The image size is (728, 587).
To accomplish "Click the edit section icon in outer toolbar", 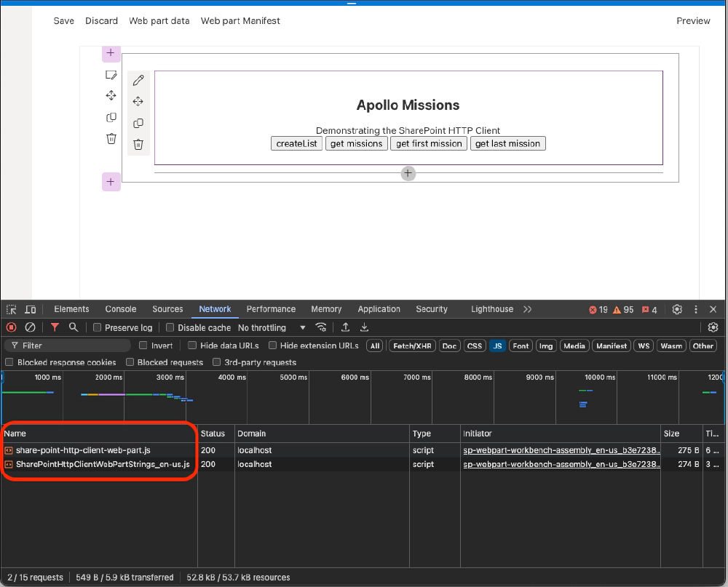I will pyautogui.click(x=111, y=75).
